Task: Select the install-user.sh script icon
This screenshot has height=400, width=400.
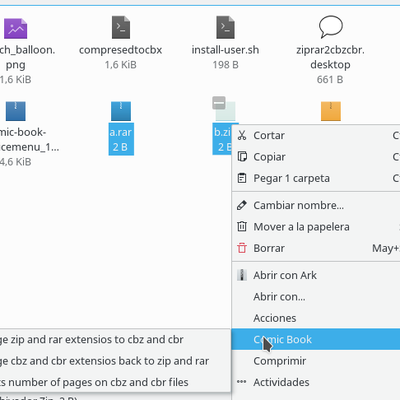Action: point(225,27)
